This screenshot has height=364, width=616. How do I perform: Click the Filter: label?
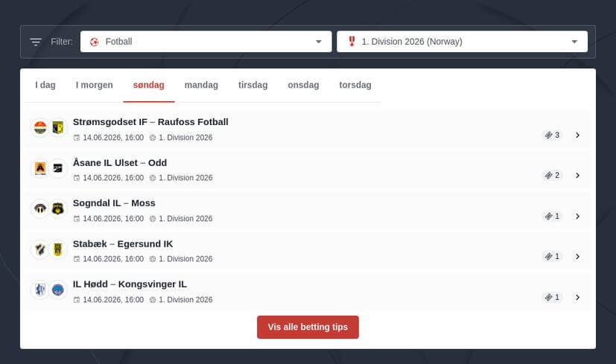62,42
